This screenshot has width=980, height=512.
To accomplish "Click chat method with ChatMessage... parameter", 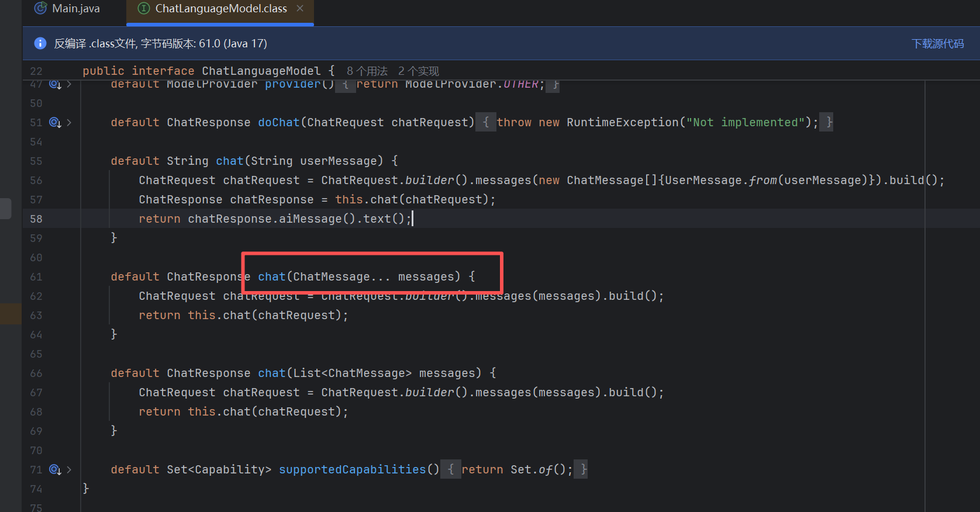I will pyautogui.click(x=272, y=276).
